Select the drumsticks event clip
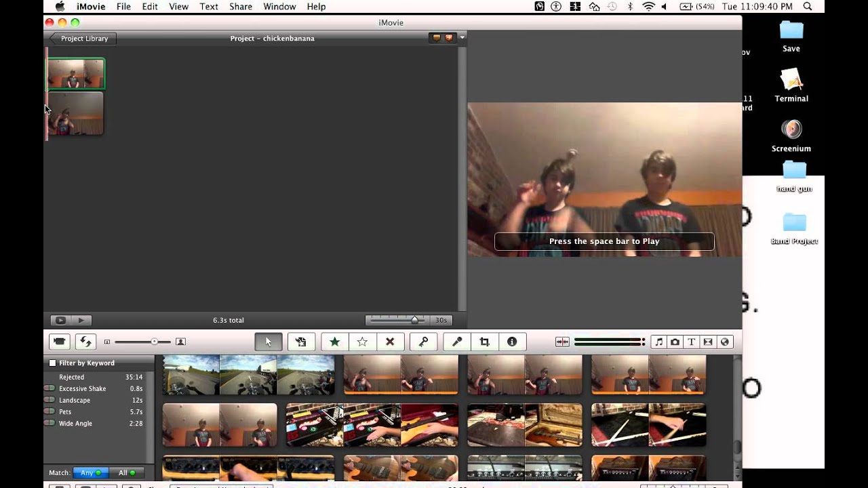This screenshot has width=868, height=488. 648,425
